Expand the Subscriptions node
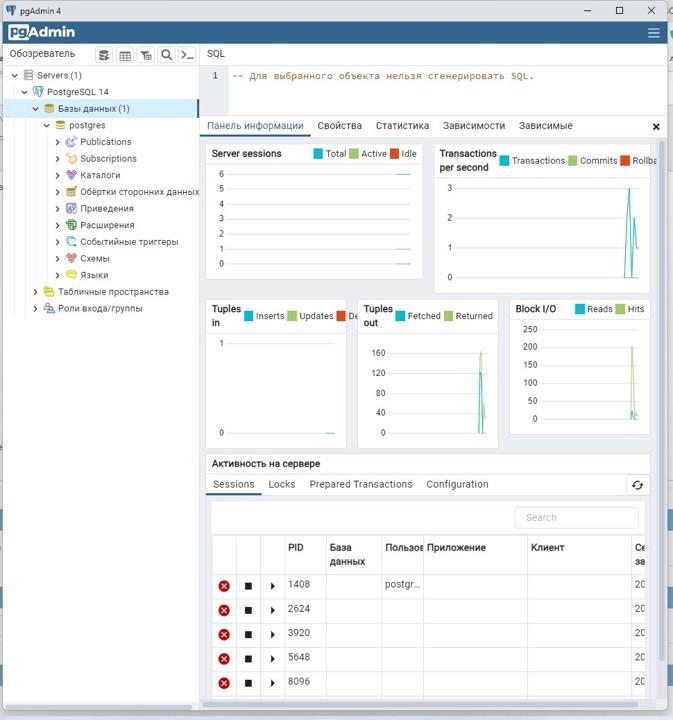This screenshot has height=720, width=673. coord(57,159)
